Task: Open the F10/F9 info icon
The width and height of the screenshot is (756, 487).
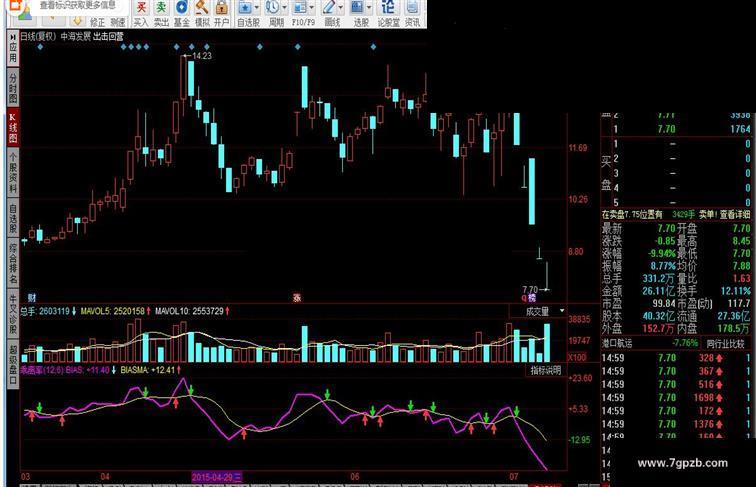Action: 300,8
